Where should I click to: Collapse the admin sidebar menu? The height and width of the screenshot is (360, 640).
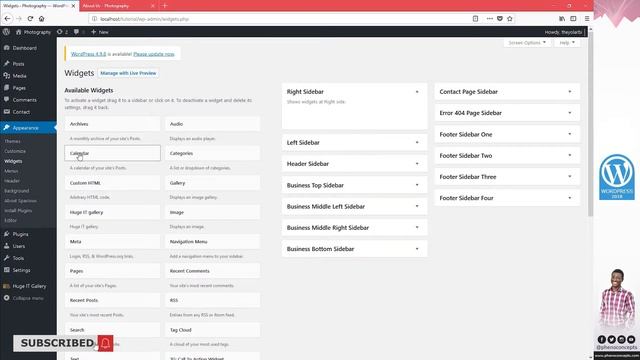click(28, 298)
